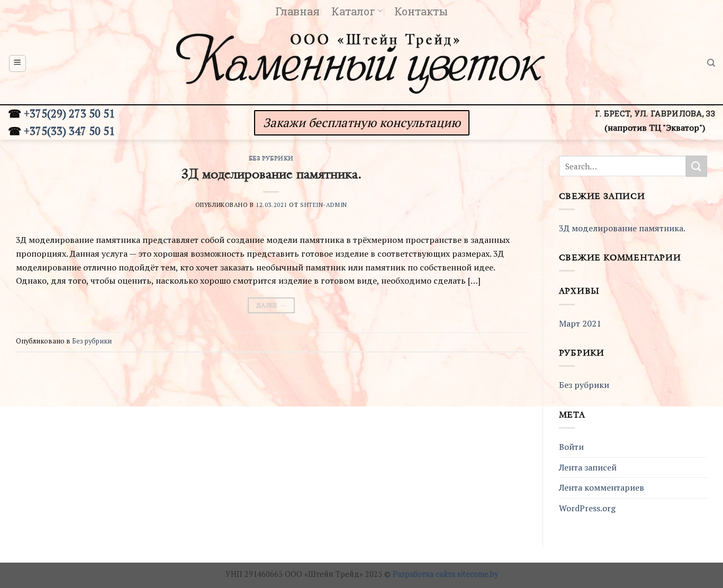723x588 pixels.
Task: Open the Контакты menu item
Action: coord(421,11)
